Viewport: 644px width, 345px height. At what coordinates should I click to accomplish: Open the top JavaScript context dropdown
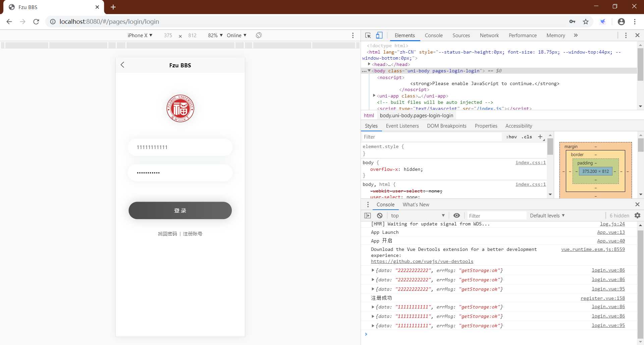[x=418, y=216]
